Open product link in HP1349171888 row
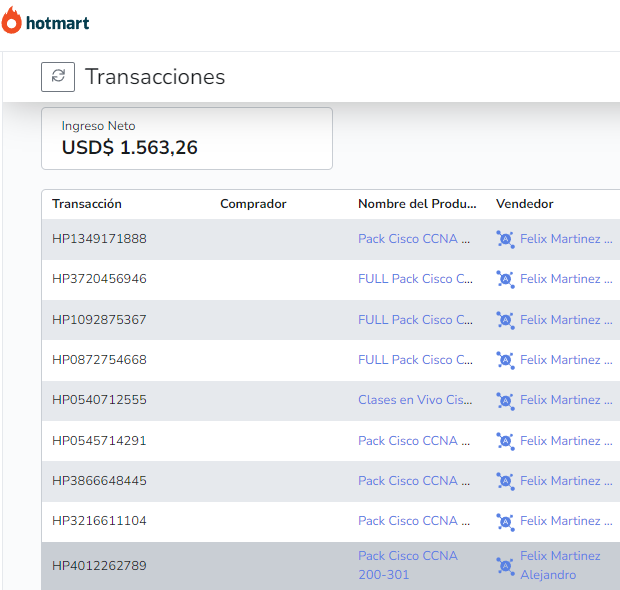Screen dimensions: 620x590 (x=414, y=239)
